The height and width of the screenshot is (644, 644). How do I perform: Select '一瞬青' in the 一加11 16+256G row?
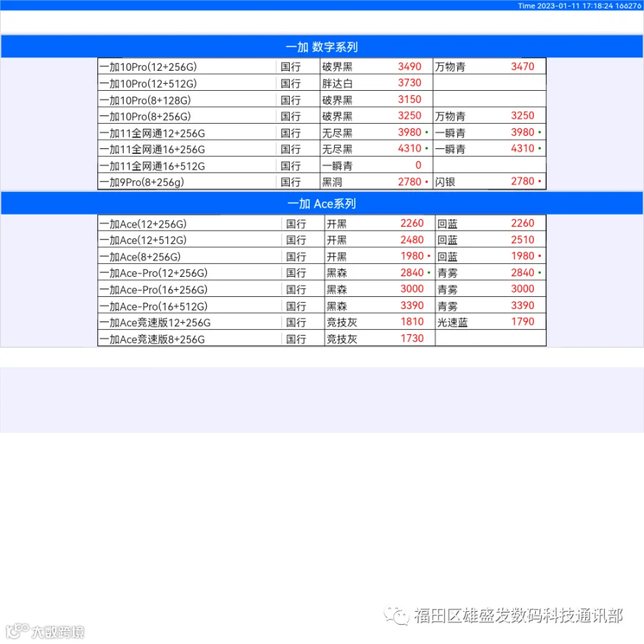pos(450,149)
